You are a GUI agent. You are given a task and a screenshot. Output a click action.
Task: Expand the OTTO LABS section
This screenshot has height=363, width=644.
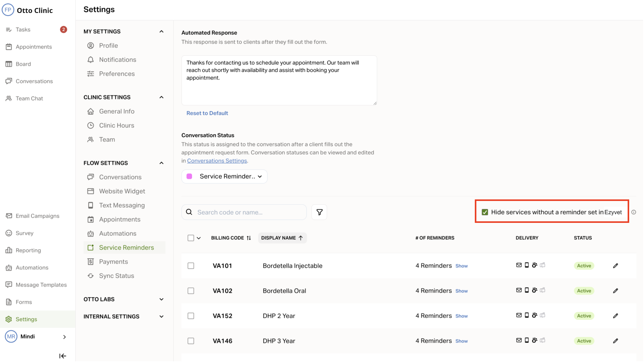tap(161, 299)
